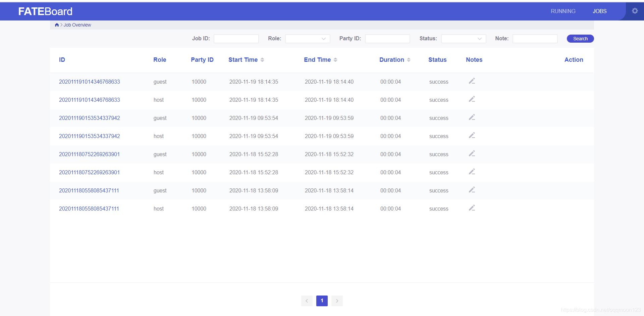Focus the Job ID input field
This screenshot has width=644, height=316.
click(x=236, y=39)
